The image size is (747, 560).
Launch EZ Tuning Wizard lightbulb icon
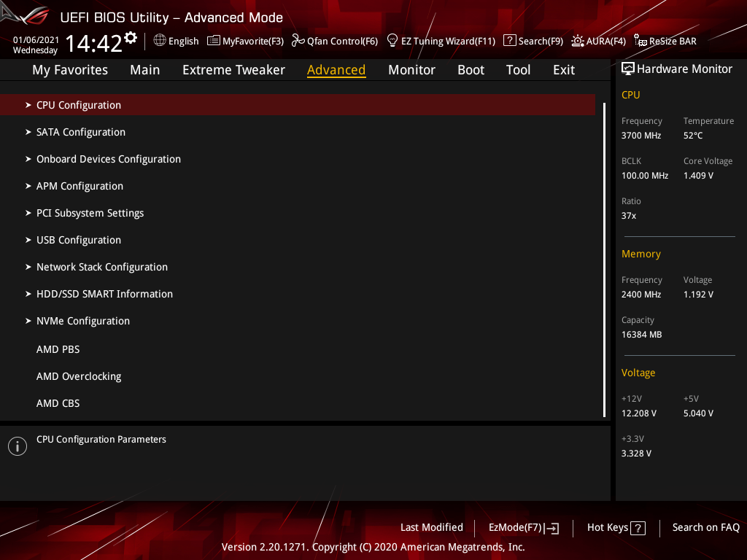(x=392, y=41)
